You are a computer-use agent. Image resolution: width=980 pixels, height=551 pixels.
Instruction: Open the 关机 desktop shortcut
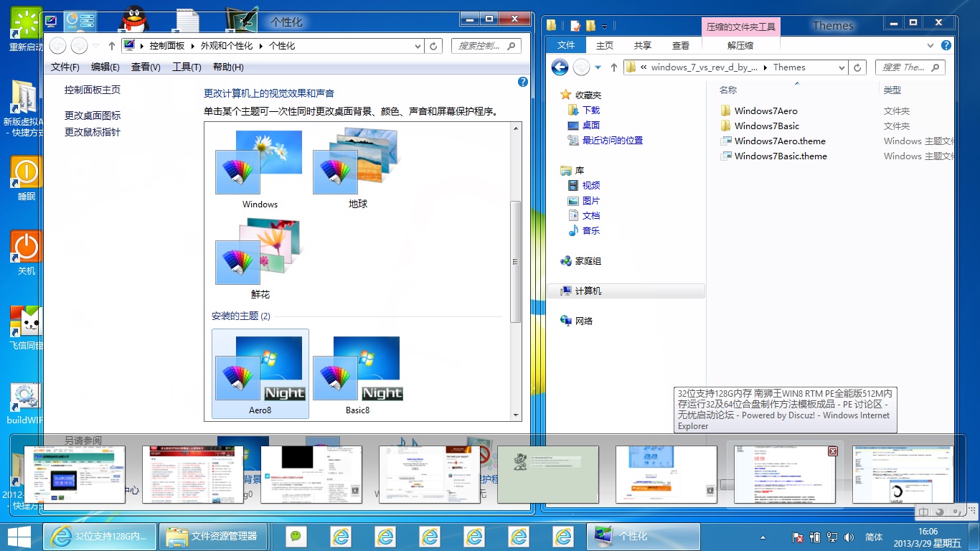click(27, 253)
